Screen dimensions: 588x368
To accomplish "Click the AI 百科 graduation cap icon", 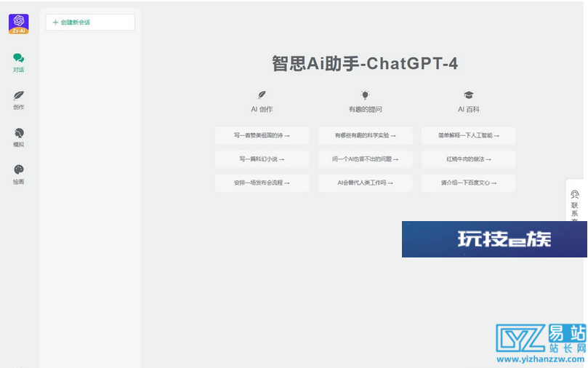I will 468,95.
